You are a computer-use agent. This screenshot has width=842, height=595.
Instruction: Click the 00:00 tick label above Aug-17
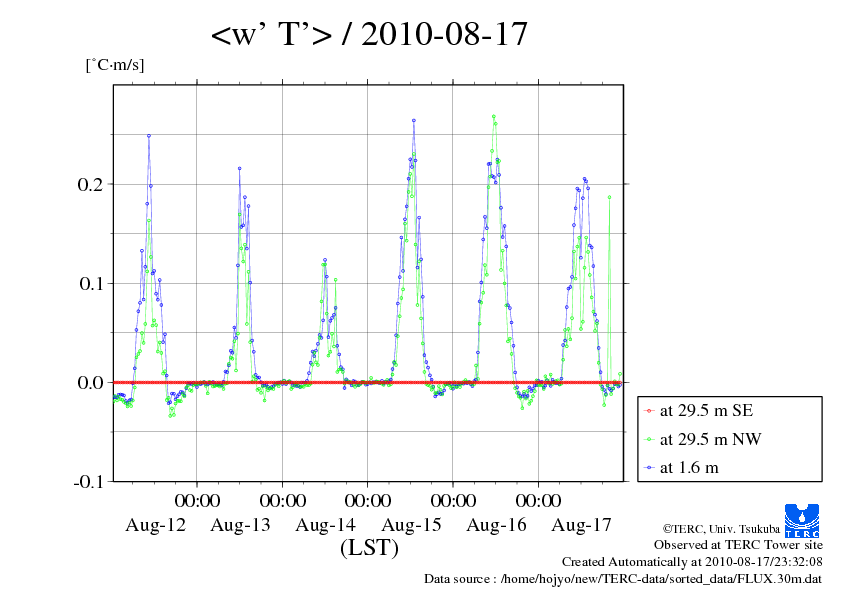[x=538, y=500]
